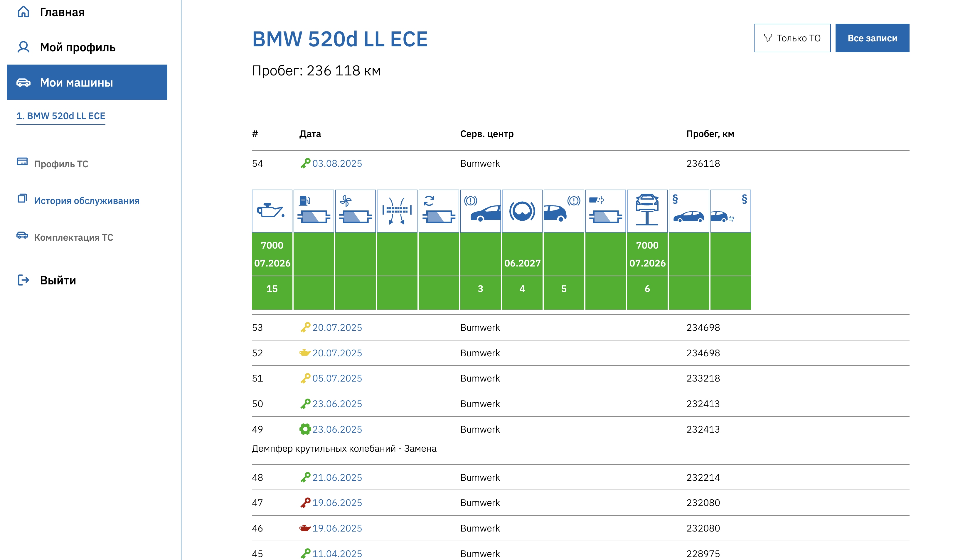Go to Главная page
The image size is (980, 560).
[62, 12]
